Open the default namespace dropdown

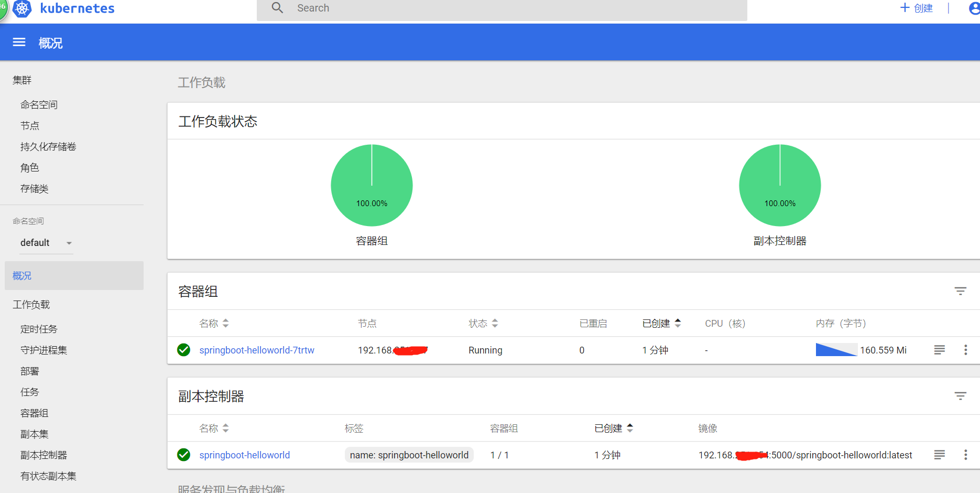click(x=46, y=243)
